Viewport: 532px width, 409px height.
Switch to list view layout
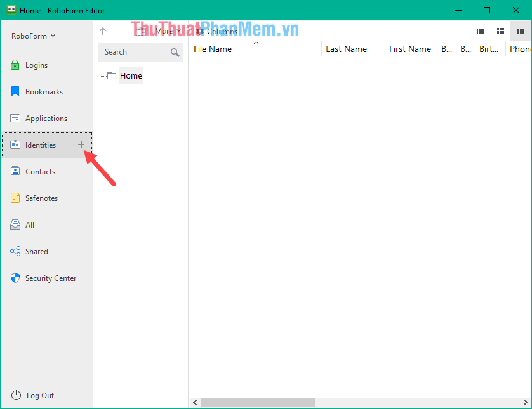tap(480, 30)
